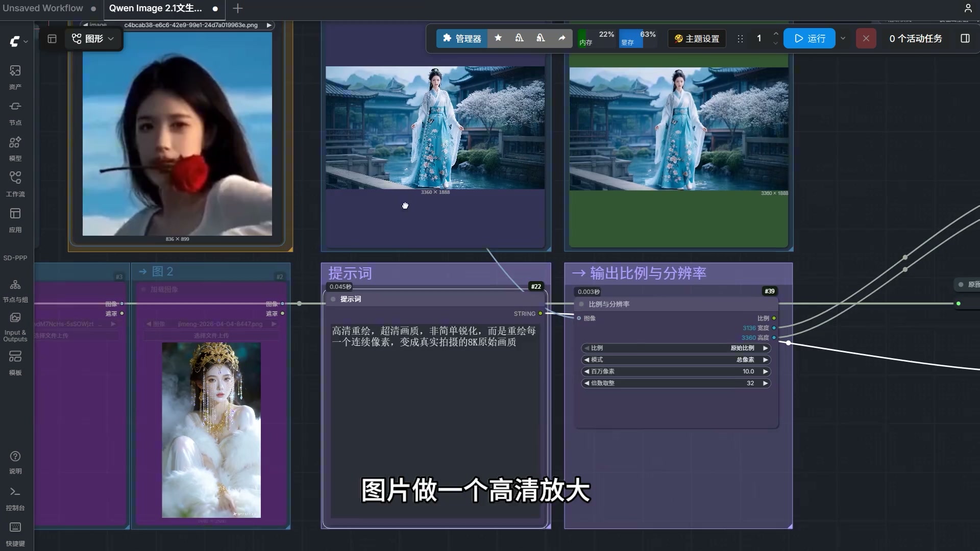Screen dimensions: 980x551
Task: Switch to the Qwen Image 2.1文生 tab
Action: (x=156, y=8)
